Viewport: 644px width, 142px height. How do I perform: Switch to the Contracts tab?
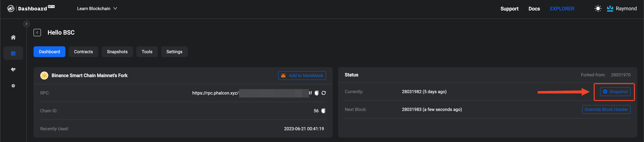pos(83,52)
